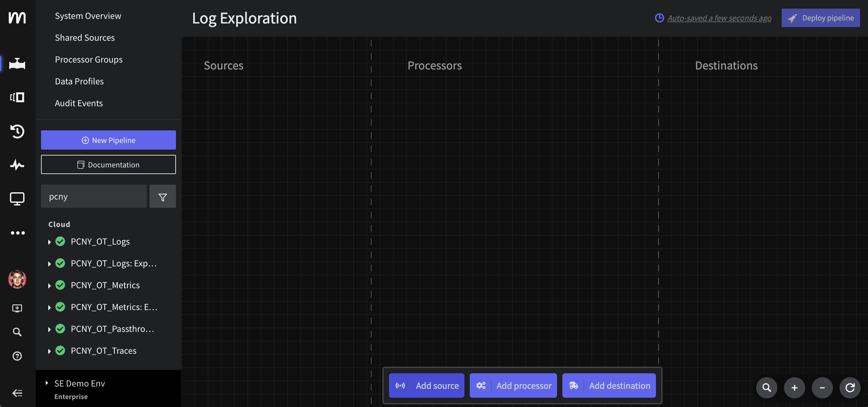Click the activity pulse icon in sidebar

pos(17,165)
